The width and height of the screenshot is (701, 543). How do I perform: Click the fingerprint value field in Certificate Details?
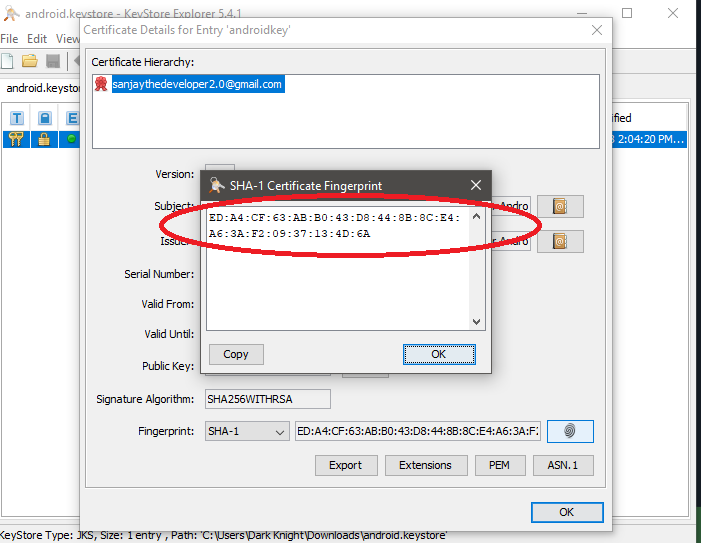coord(418,431)
